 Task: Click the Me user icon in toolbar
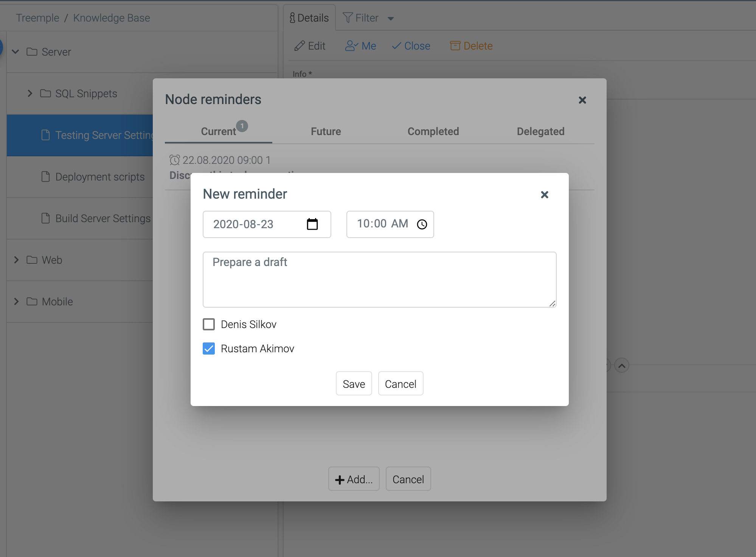pyautogui.click(x=352, y=46)
